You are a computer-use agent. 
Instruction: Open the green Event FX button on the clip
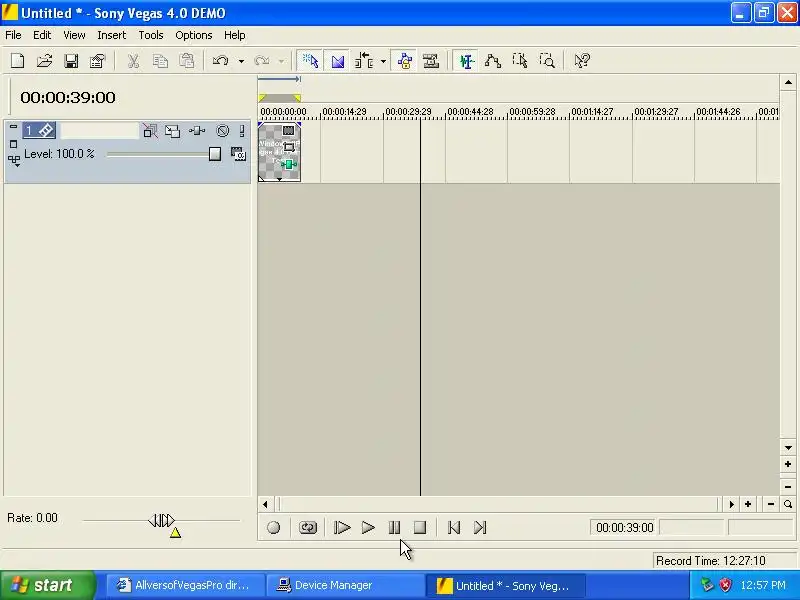289,164
